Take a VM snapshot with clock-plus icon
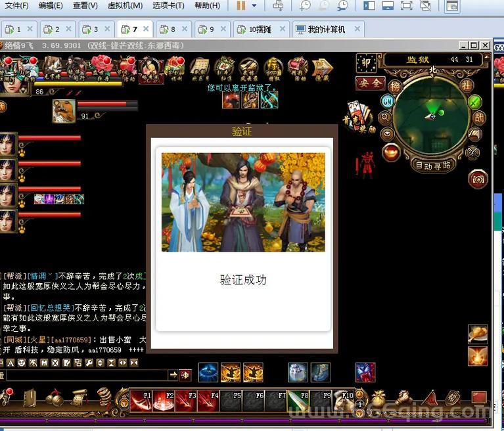Viewport: 504px width, 431px height. click(x=305, y=5)
